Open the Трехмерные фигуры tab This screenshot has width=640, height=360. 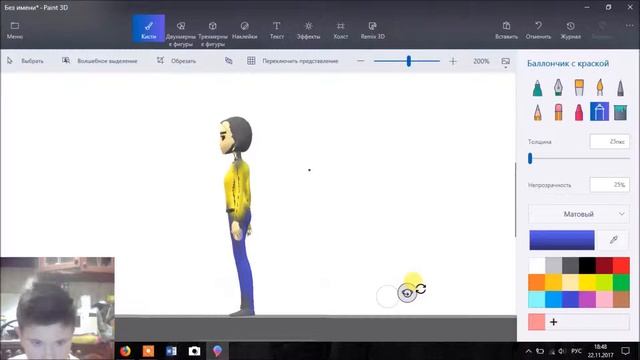[213, 33]
